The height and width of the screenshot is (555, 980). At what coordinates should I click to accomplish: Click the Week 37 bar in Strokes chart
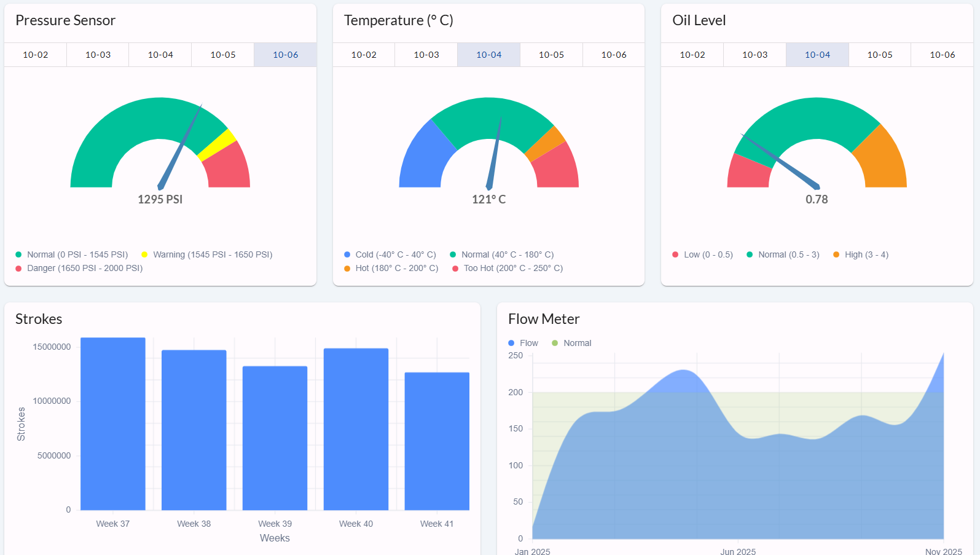[x=113, y=424]
